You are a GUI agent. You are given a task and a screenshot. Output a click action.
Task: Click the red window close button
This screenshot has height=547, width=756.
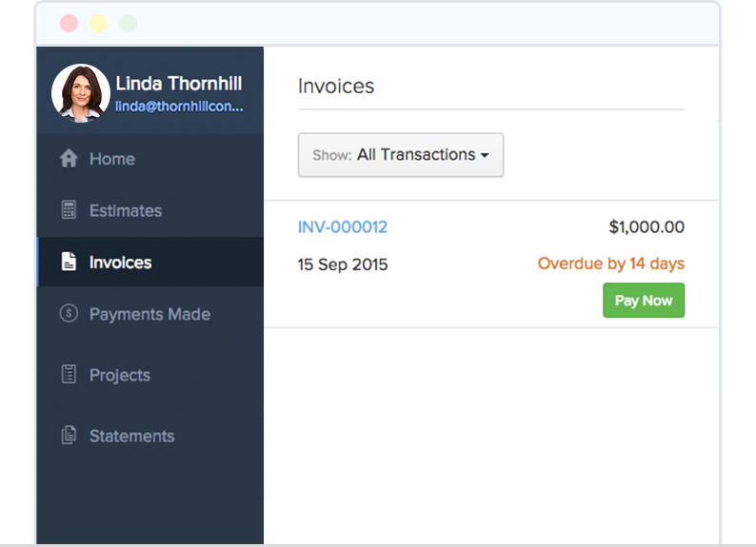coord(69,23)
